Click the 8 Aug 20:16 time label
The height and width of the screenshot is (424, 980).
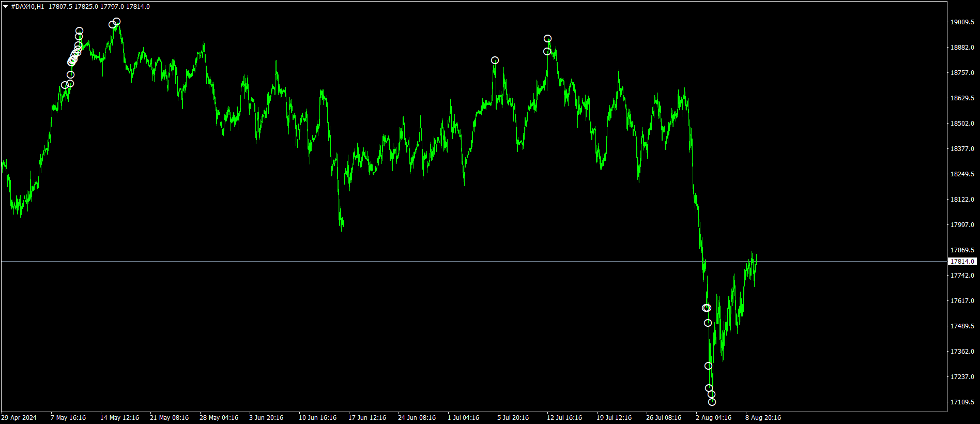[763, 418]
